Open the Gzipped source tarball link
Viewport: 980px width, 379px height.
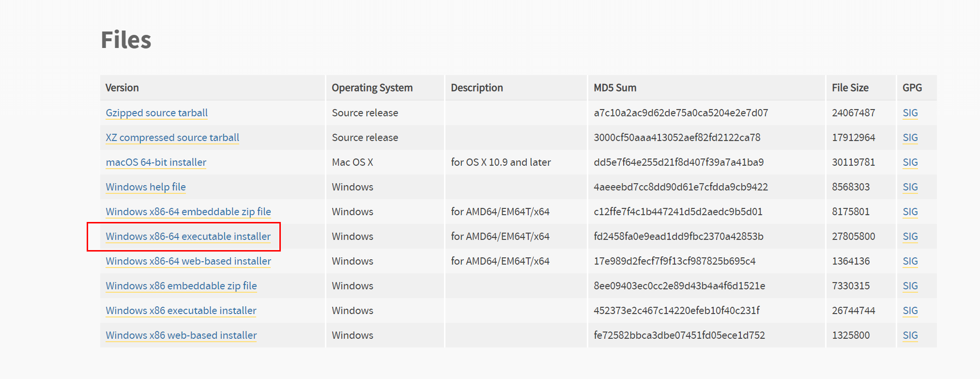point(156,113)
